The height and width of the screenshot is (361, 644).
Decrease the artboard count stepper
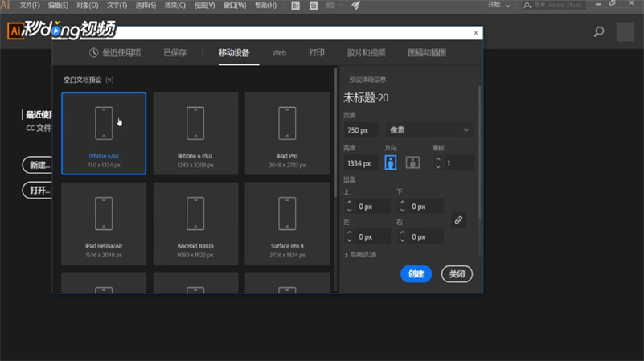click(x=438, y=166)
